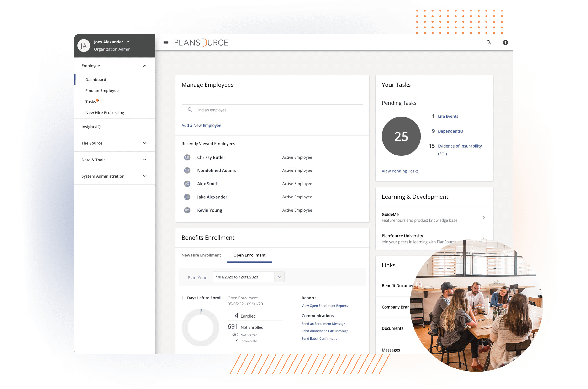Viewport: 588px width, 389px height.
Task: Click Jake Alexander's JA avatar
Action: (x=187, y=197)
